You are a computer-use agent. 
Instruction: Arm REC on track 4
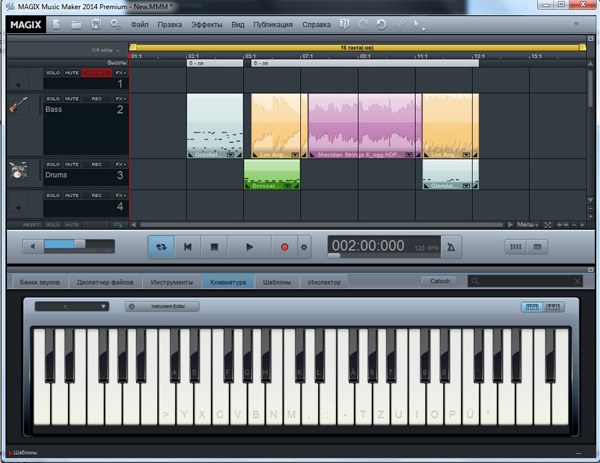click(x=94, y=195)
